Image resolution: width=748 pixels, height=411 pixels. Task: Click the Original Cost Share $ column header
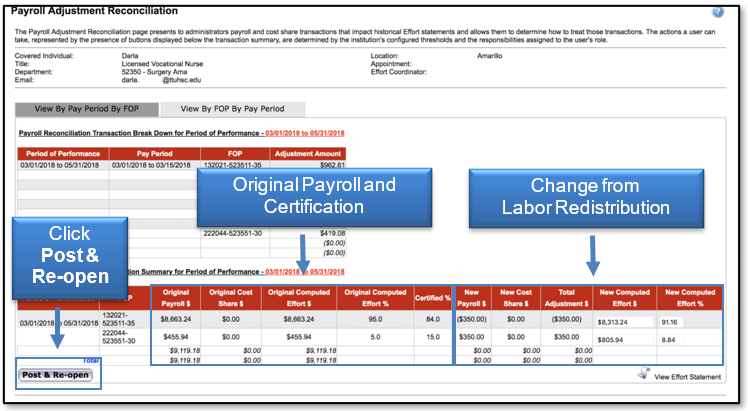tap(231, 298)
